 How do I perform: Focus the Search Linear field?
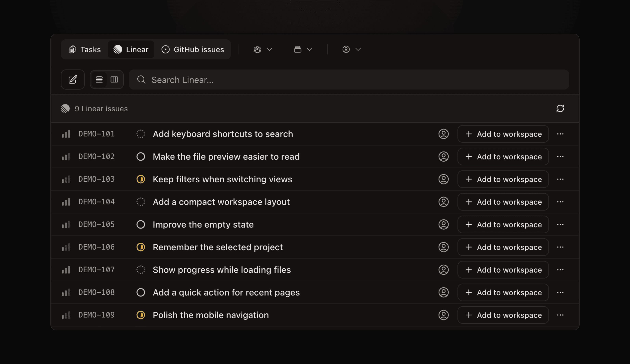pyautogui.click(x=349, y=80)
